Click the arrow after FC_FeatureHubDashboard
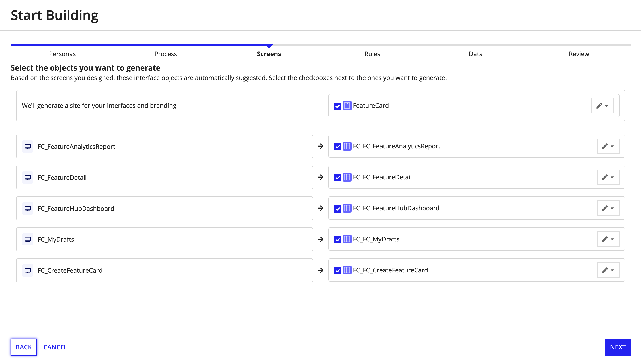The height and width of the screenshot is (364, 641). click(321, 208)
